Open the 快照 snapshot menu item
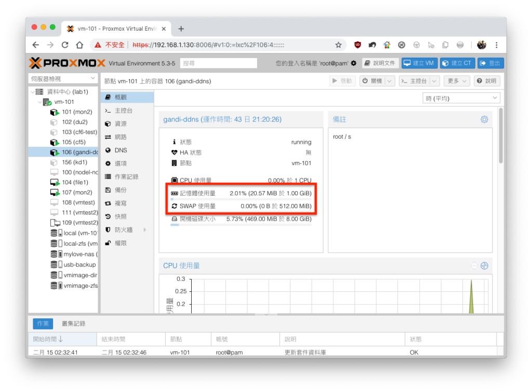Image resolution: width=532 pixels, height=392 pixels. (127, 217)
